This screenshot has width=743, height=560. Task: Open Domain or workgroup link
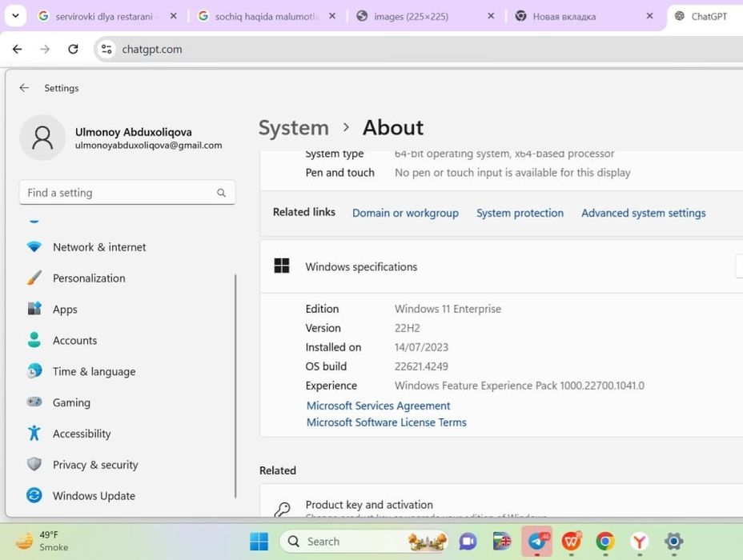405,213
